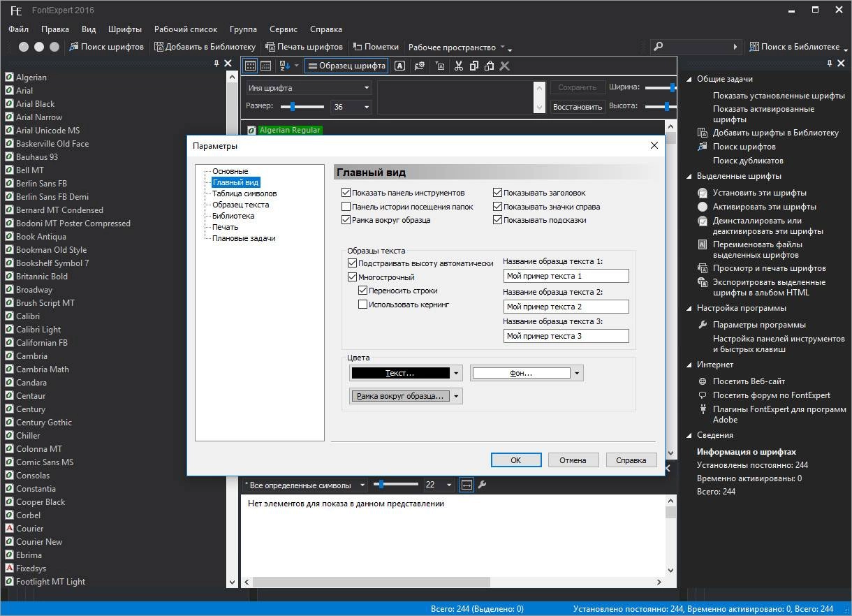
Task: Click Активировать эти шрифты task
Action: point(764,207)
